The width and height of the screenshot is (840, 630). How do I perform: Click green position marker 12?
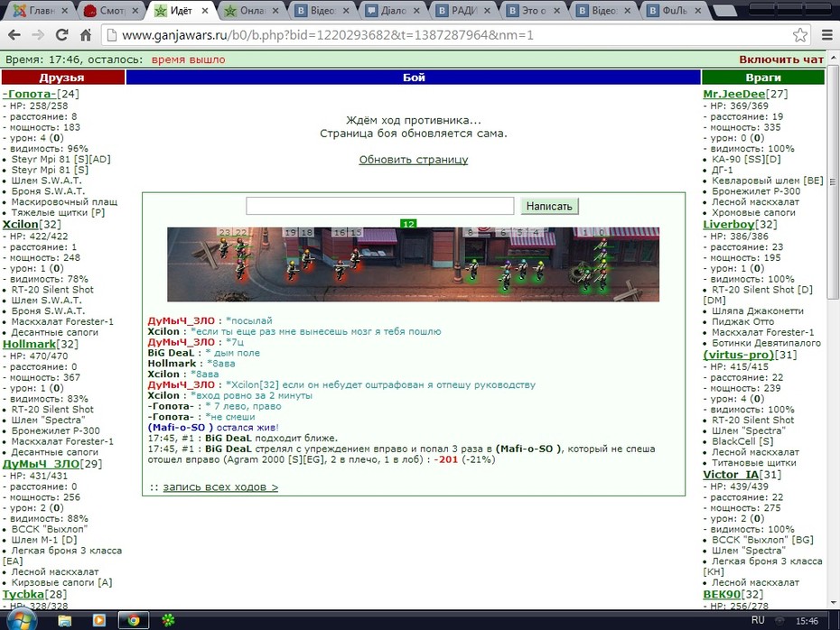click(x=409, y=224)
